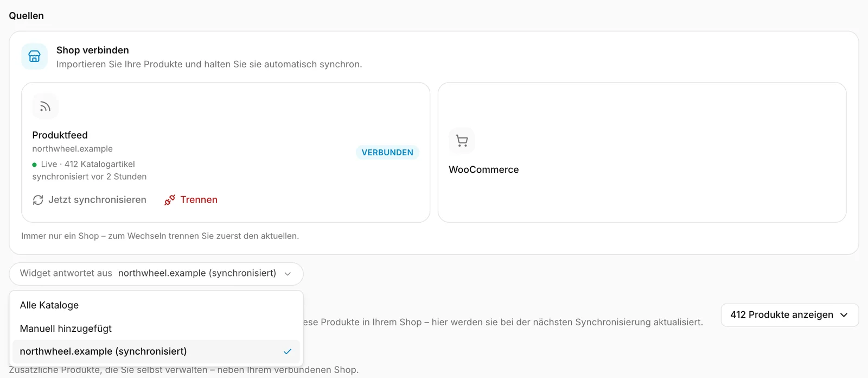Select northwheel.example (synchronisiert) menu option
Screen dimensions: 868x378
[156, 351]
